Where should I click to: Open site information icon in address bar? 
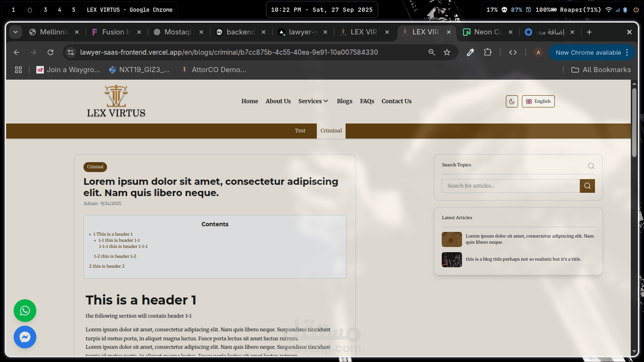pyautogui.click(x=71, y=52)
